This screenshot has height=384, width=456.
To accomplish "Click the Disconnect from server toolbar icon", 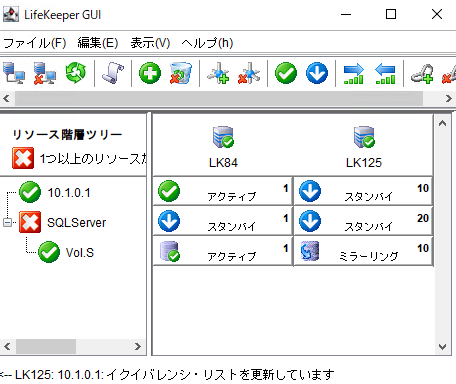I will point(45,73).
